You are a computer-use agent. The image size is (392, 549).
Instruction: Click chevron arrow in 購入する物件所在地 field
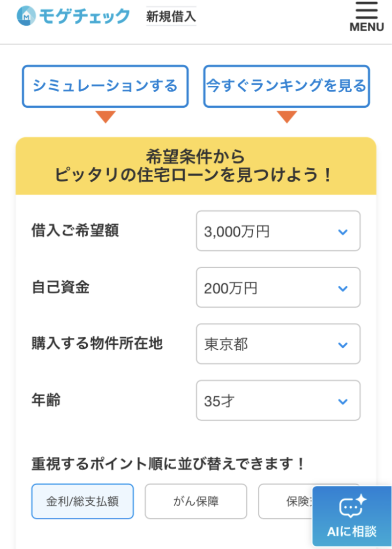343,345
